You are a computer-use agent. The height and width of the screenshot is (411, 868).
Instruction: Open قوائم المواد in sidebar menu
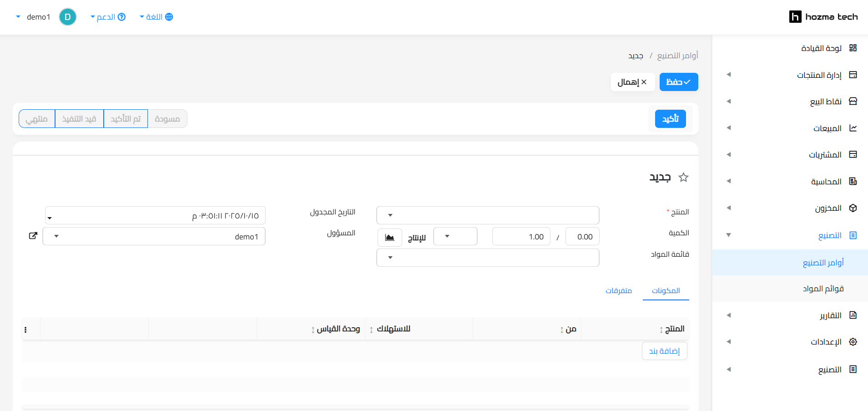(x=823, y=289)
